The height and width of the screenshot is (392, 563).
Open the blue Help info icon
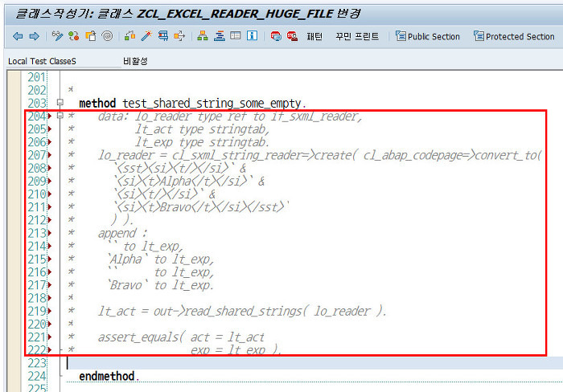click(x=252, y=36)
